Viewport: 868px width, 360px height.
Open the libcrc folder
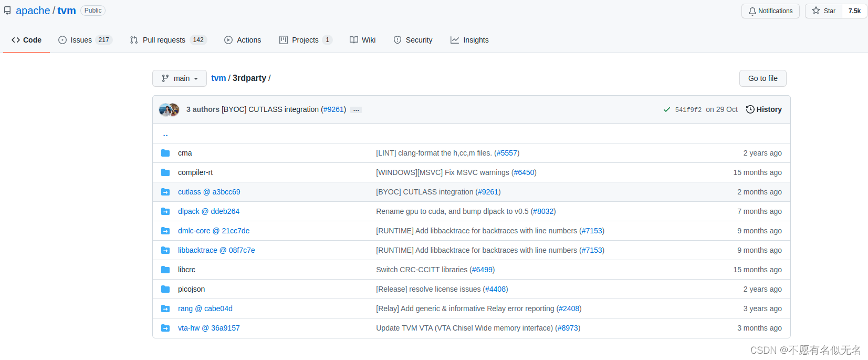coord(186,270)
